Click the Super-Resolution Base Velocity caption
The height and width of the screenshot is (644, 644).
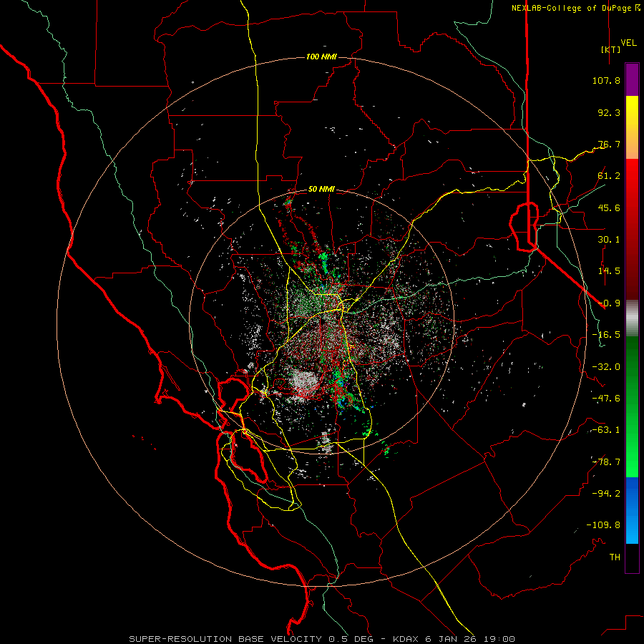pyautogui.click(x=322, y=639)
